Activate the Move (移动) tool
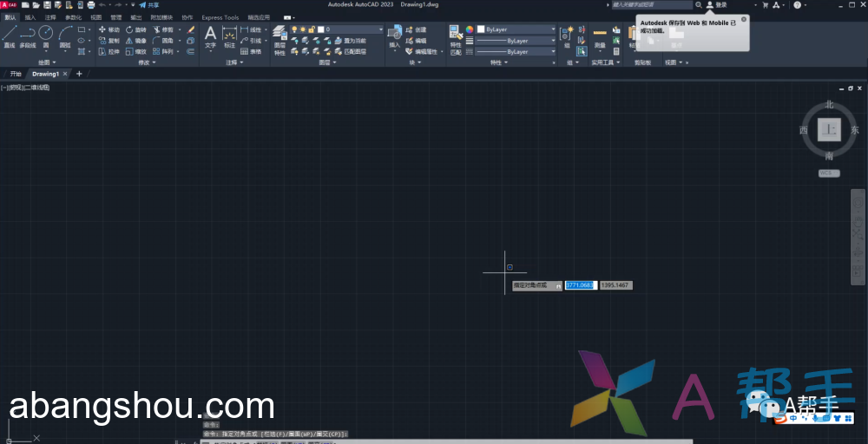The height and width of the screenshot is (444, 868). pyautogui.click(x=108, y=29)
